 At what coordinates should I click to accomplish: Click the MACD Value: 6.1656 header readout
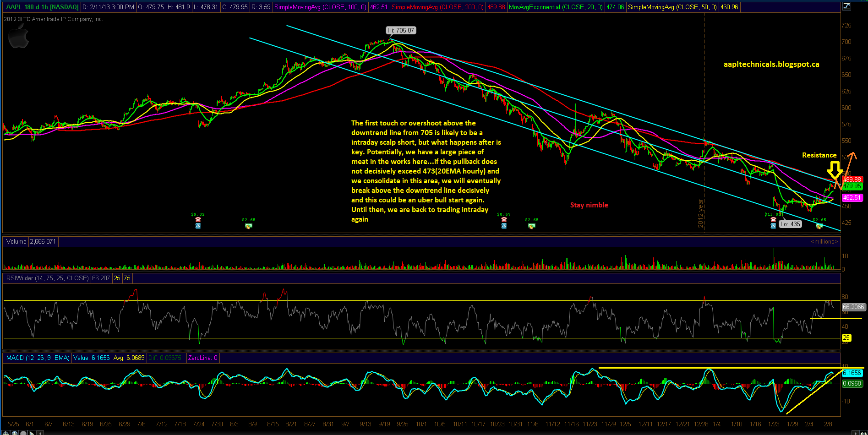pos(91,358)
